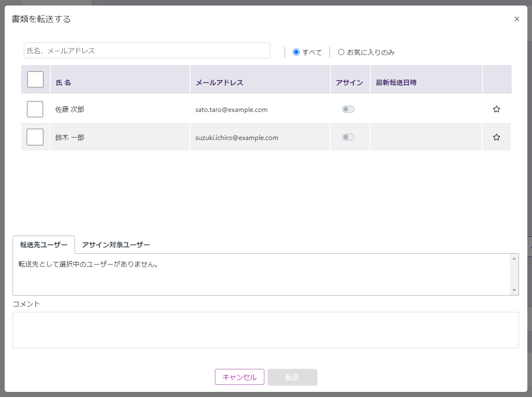This screenshot has height=397, width=532.
Task: Turn on the アサイン switch for suzuki.ichiro@example.com
Action: point(348,137)
